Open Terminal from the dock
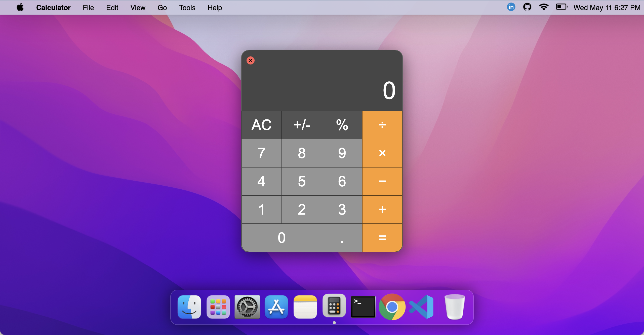The width and height of the screenshot is (644, 335). pos(363,307)
